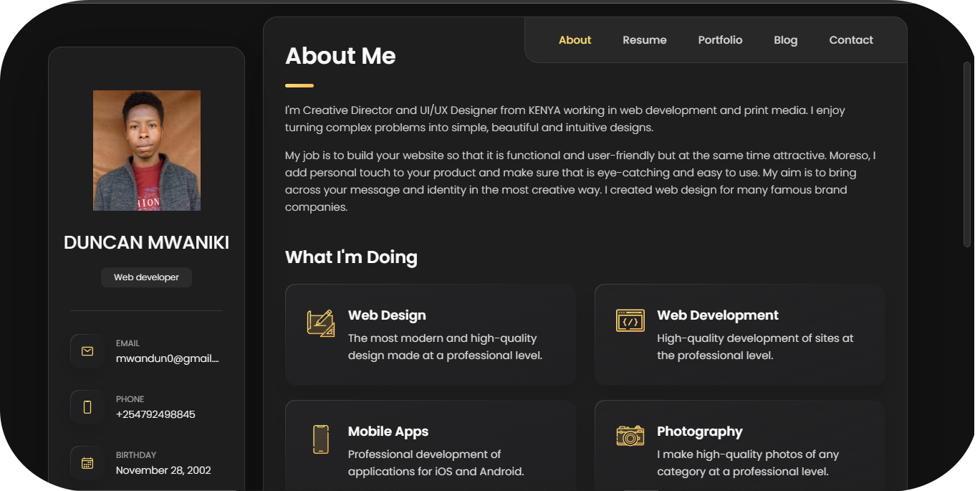This screenshot has width=980, height=491.
Task: Open the About tab
Action: [575, 40]
